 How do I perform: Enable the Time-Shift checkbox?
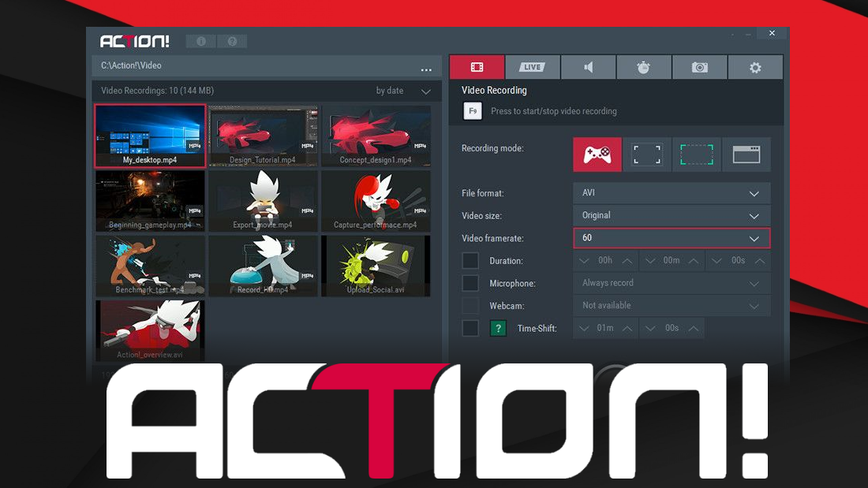(470, 328)
